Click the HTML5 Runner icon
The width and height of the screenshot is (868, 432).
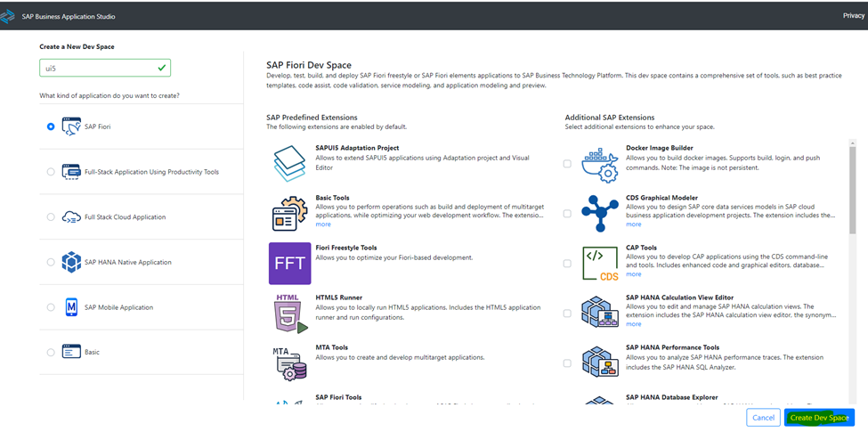click(289, 313)
